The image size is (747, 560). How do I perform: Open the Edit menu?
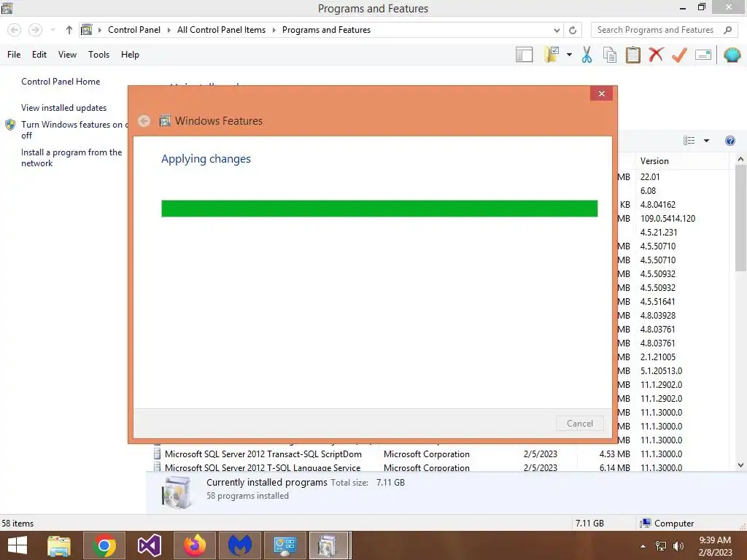(39, 54)
